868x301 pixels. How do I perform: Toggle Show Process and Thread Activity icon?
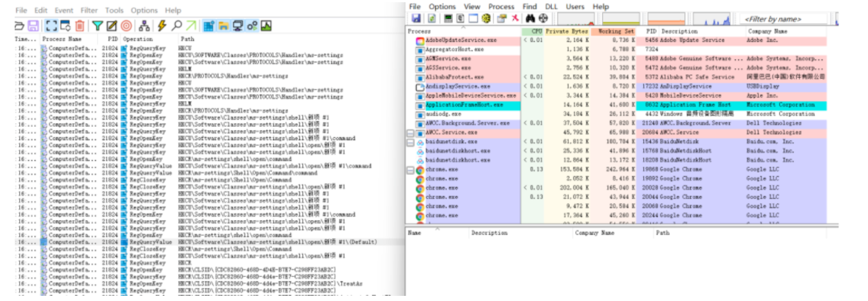click(x=252, y=26)
